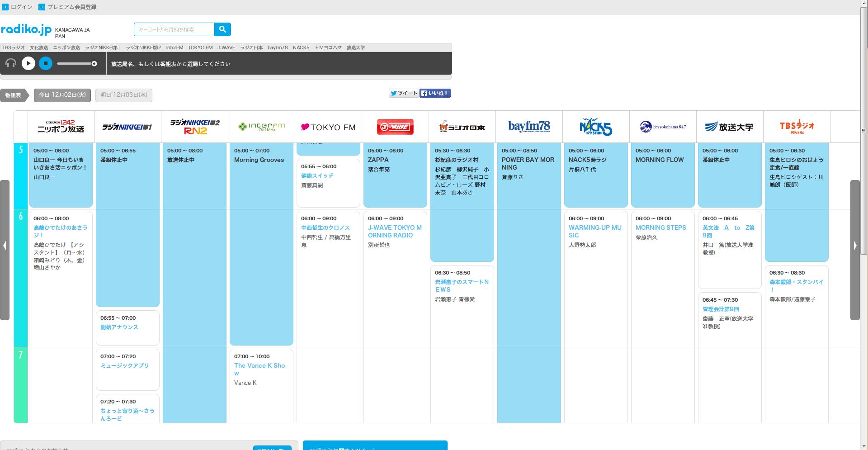The height and width of the screenshot is (450, 868).
Task: Open the Morning Grooves program on InterFM
Action: [x=259, y=160]
